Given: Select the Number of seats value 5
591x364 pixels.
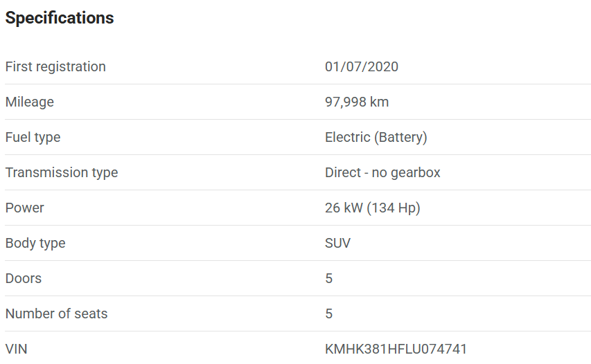Looking at the screenshot, I should click(x=329, y=314).
